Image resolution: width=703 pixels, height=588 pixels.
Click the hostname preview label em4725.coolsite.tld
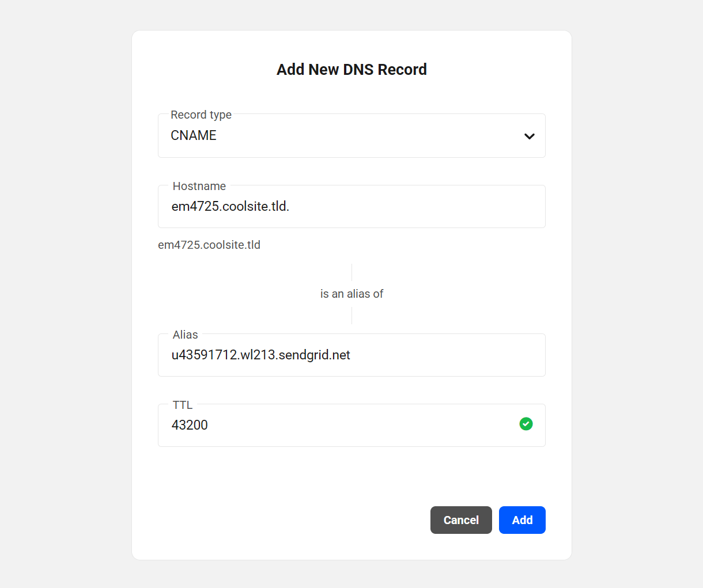tap(209, 245)
